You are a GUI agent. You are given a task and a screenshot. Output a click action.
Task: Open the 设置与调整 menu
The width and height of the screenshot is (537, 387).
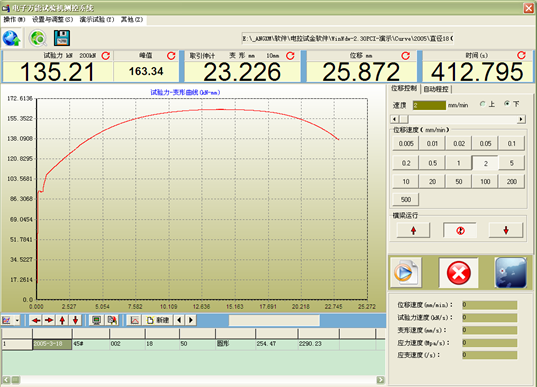pyautogui.click(x=52, y=20)
